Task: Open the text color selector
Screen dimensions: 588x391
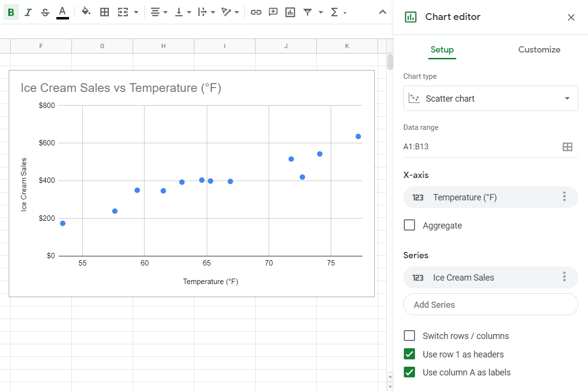Action: point(62,12)
